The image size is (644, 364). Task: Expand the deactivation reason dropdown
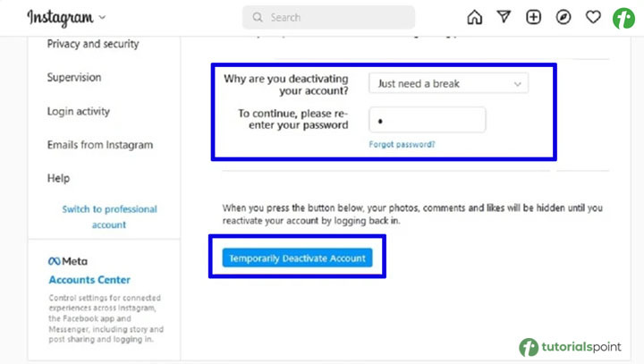click(448, 83)
